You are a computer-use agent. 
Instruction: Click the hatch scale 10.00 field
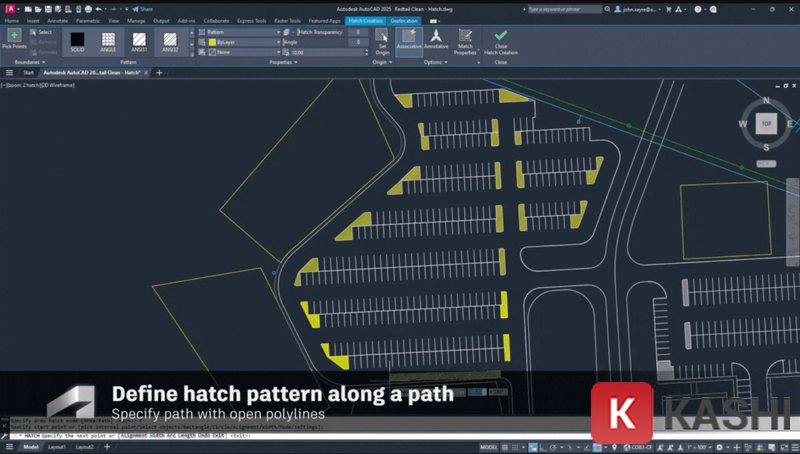pyautogui.click(x=326, y=53)
